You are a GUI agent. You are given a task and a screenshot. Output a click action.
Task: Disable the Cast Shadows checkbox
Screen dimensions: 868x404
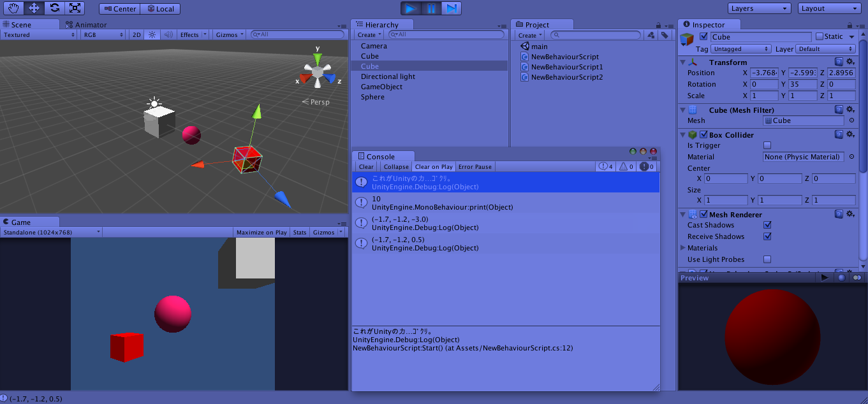[767, 225]
